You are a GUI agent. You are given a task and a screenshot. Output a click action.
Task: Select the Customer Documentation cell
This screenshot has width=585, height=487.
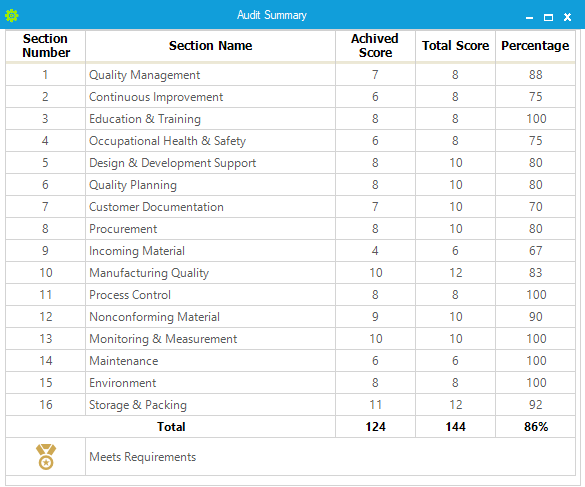coord(210,207)
